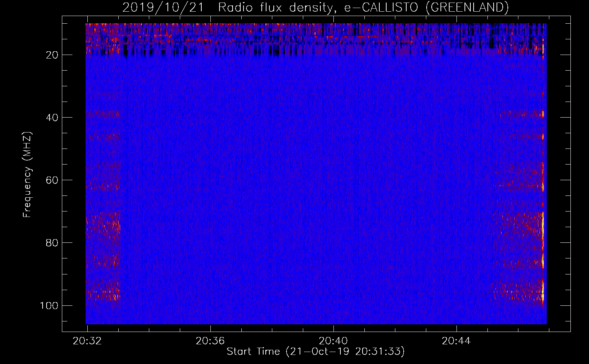
Task: Click the 60 MHz frequency tick label
Action: pos(51,180)
